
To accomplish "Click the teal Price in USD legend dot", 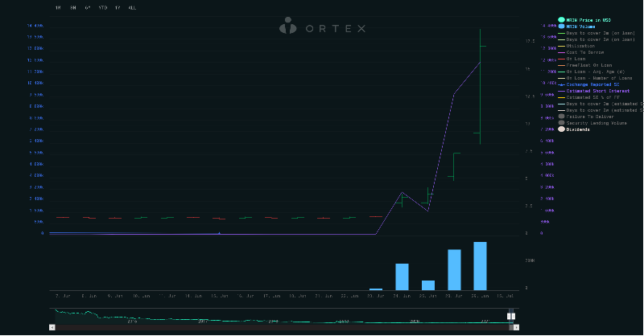I will pyautogui.click(x=561, y=19).
